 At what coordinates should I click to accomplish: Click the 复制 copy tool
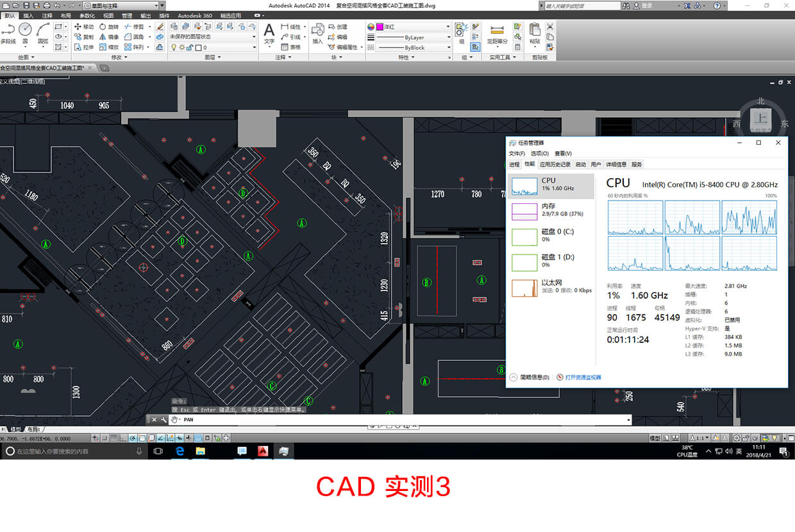point(84,37)
